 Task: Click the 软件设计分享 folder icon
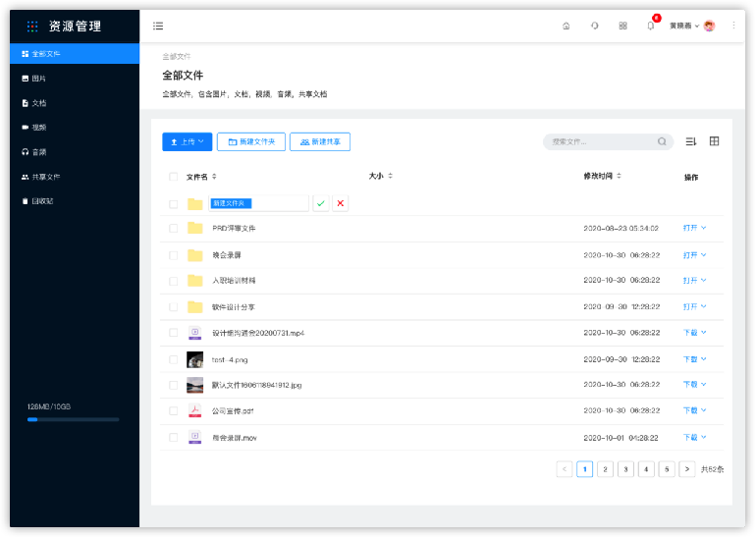point(194,307)
